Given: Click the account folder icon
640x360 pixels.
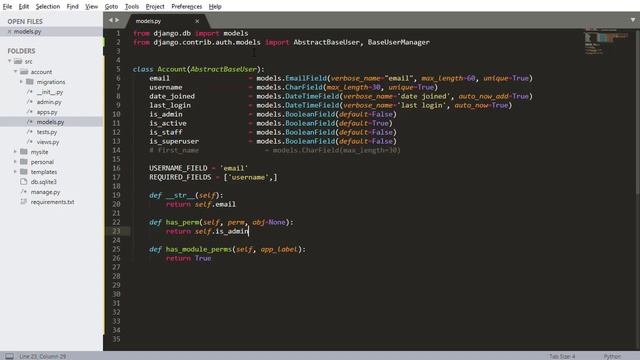Looking at the screenshot, I should pos(24,71).
